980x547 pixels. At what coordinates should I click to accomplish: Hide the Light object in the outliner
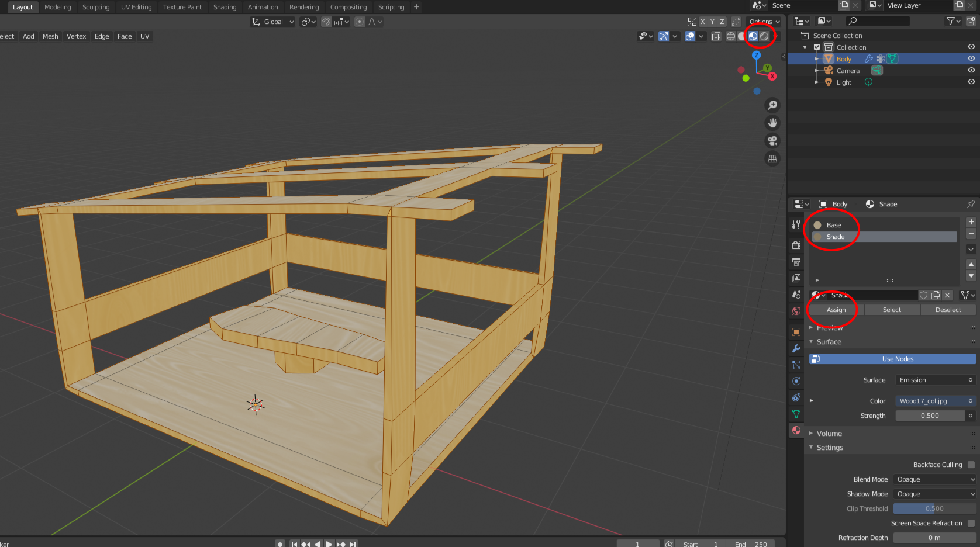point(971,82)
